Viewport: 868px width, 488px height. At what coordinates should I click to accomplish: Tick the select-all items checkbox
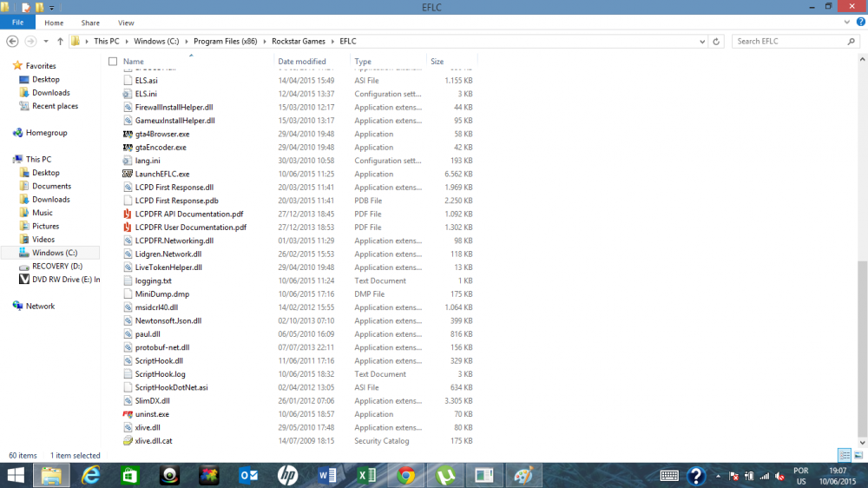tap(113, 62)
